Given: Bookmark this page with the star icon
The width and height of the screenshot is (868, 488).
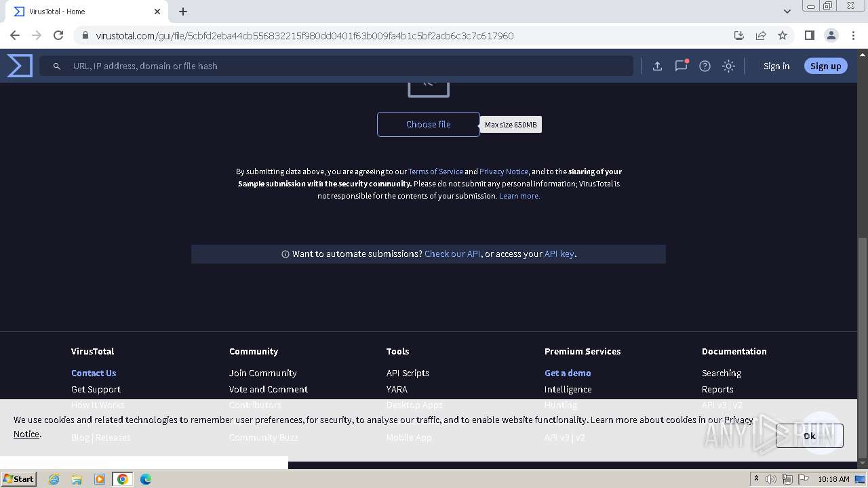Looking at the screenshot, I should pos(783,35).
